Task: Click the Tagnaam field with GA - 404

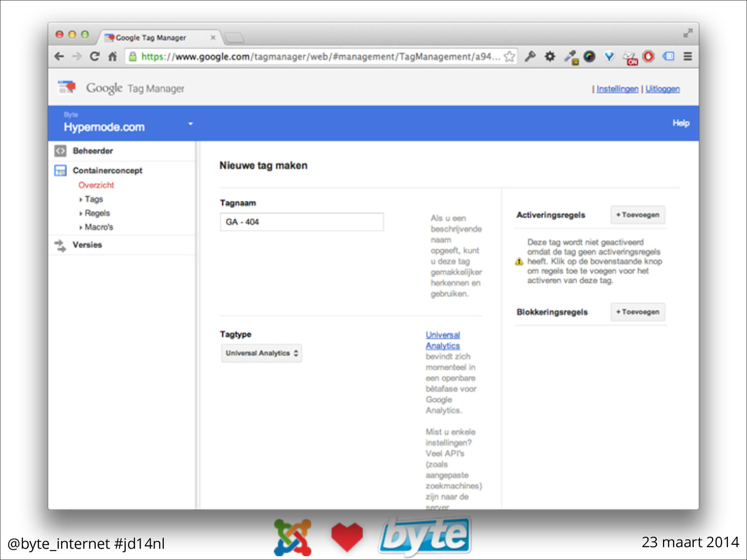Action: [x=302, y=222]
